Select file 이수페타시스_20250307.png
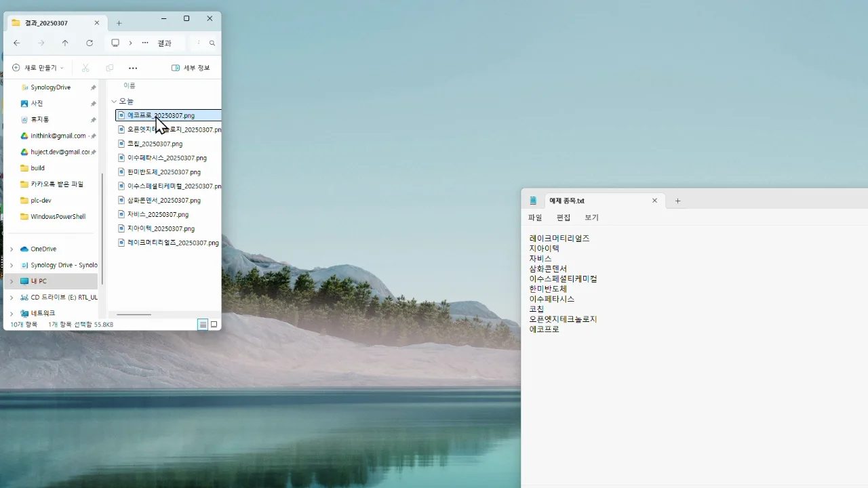 167,158
